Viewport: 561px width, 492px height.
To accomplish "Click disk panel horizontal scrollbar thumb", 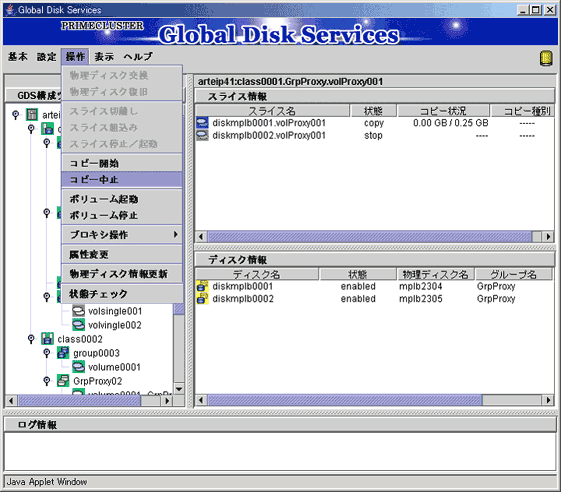I will 345,400.
